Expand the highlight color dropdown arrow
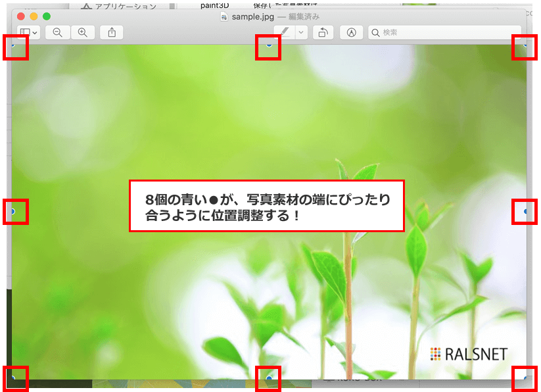The width and height of the screenshot is (541, 392). pos(301,32)
